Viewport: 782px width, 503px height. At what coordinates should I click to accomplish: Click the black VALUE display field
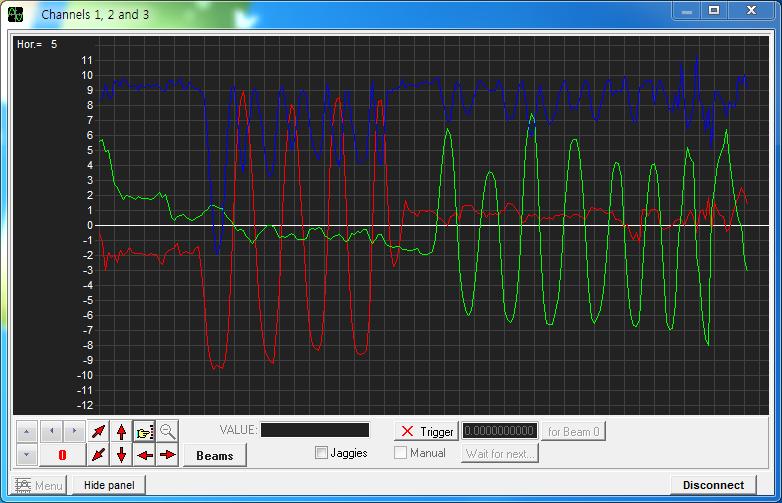pos(315,430)
